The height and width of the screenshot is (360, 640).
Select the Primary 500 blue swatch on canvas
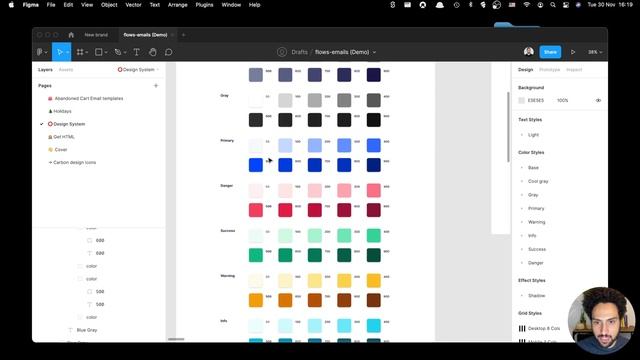click(256, 165)
